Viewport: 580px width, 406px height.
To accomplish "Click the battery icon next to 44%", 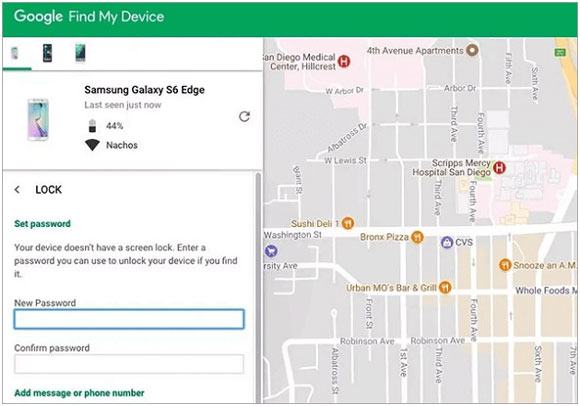I will click(x=92, y=126).
